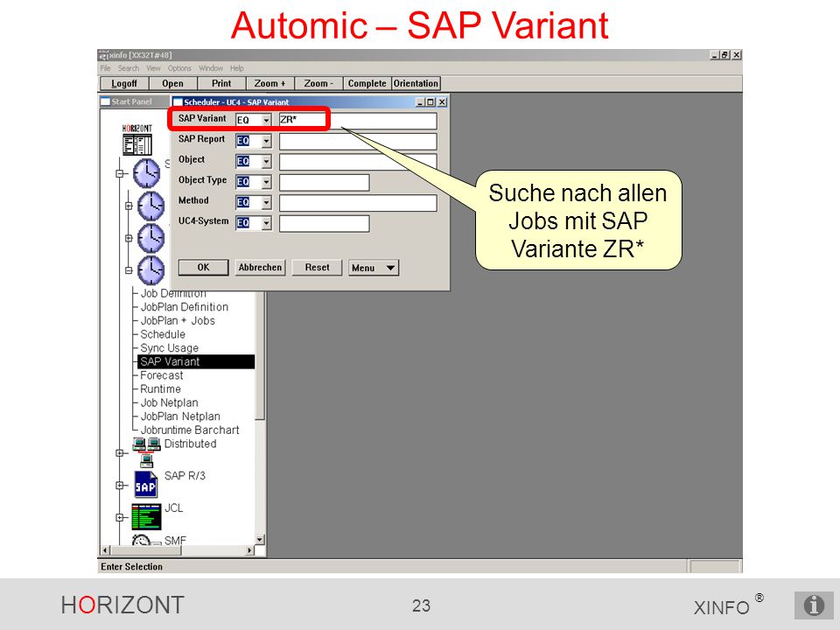840x630 pixels.
Task: Minimize the Scheduler SAP Variant dialog
Action: point(421,101)
